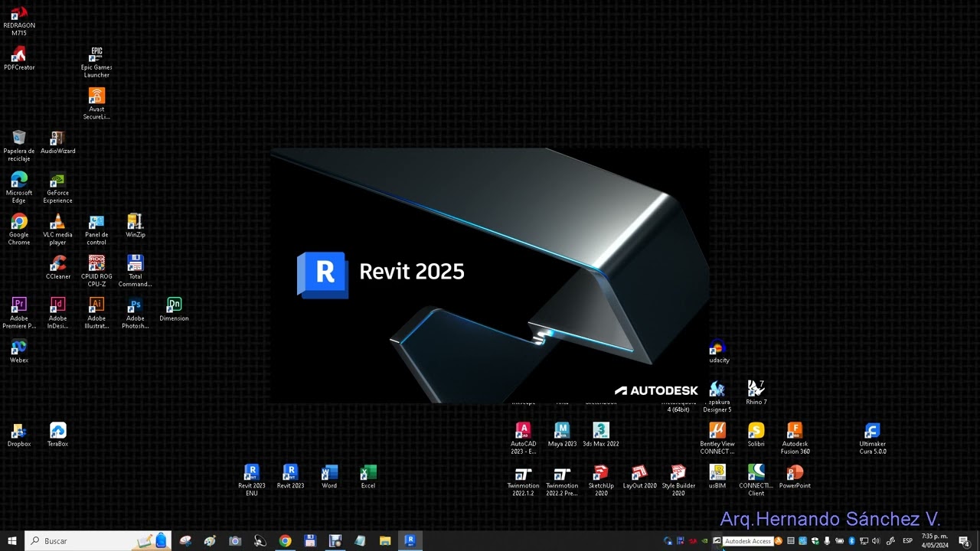The image size is (980, 551).
Task: Click the Buscar taskbar search box
Action: (97, 541)
